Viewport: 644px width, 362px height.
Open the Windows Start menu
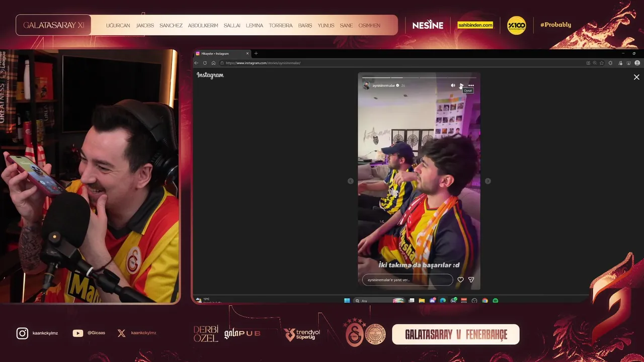(x=347, y=300)
